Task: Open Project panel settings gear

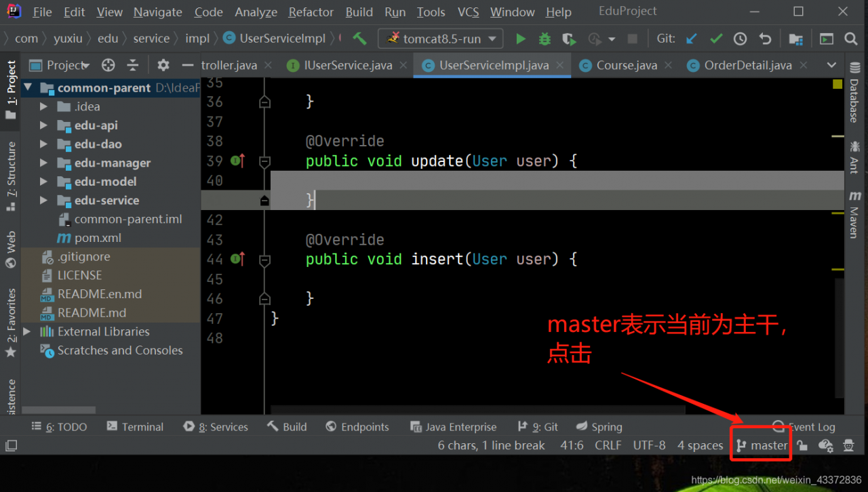Action: [x=163, y=65]
